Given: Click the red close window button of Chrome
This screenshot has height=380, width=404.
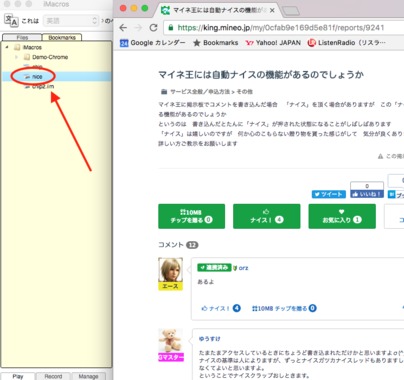Looking at the screenshot, I should coord(123,8).
